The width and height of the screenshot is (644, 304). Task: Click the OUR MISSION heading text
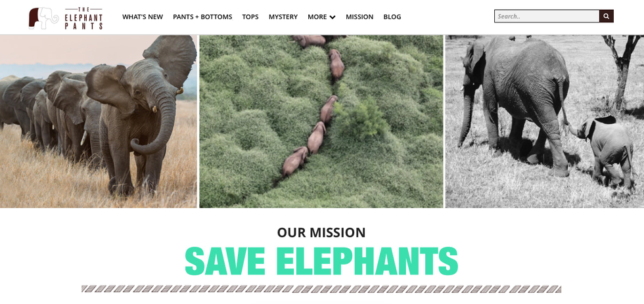(x=321, y=232)
